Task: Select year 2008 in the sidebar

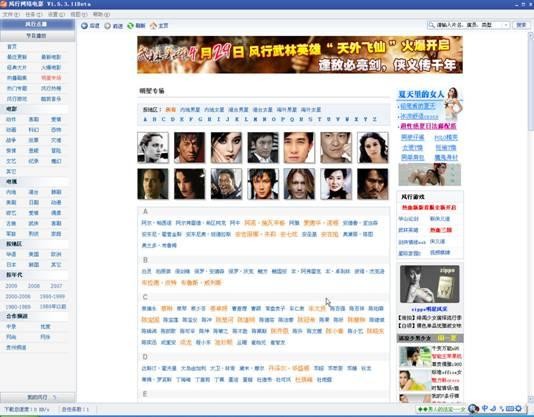Action: click(34, 286)
